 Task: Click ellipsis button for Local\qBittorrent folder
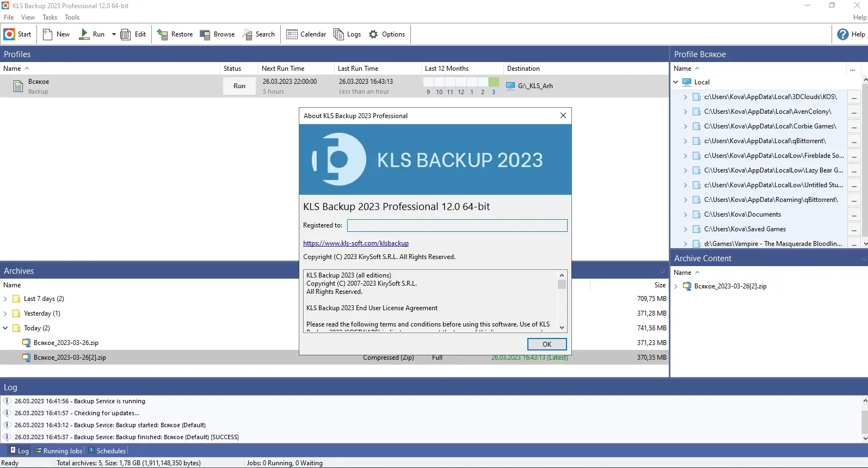[x=854, y=141]
